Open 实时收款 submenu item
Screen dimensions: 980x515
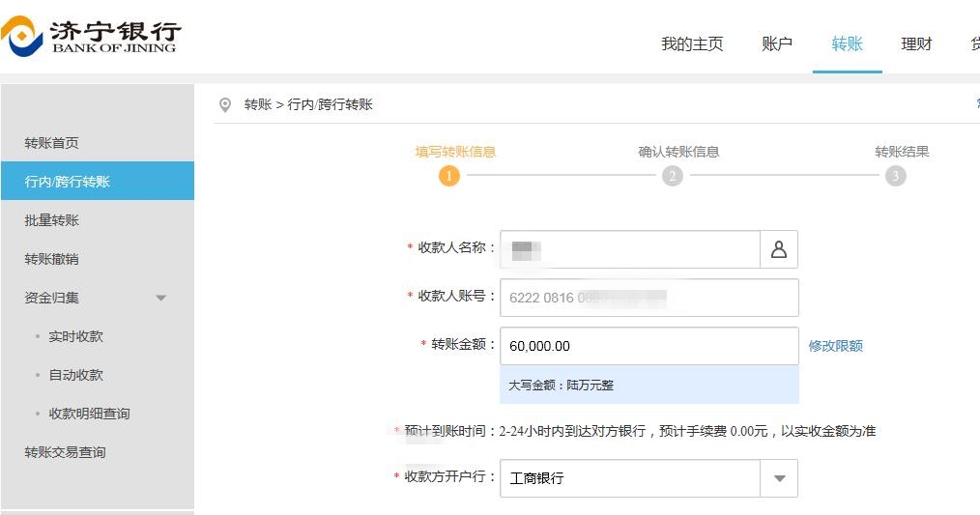pyautogui.click(x=75, y=336)
